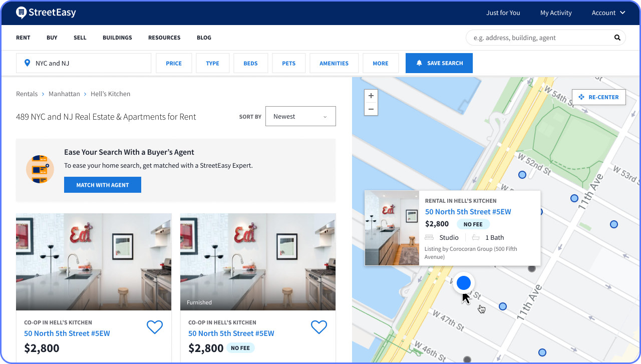Zoom in on the map with plus

pyautogui.click(x=371, y=96)
